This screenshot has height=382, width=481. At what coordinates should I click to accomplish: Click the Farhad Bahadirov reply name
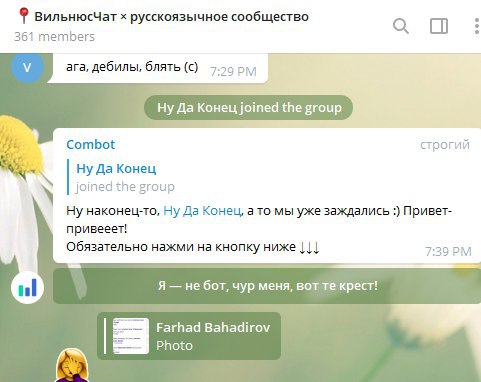(x=213, y=327)
